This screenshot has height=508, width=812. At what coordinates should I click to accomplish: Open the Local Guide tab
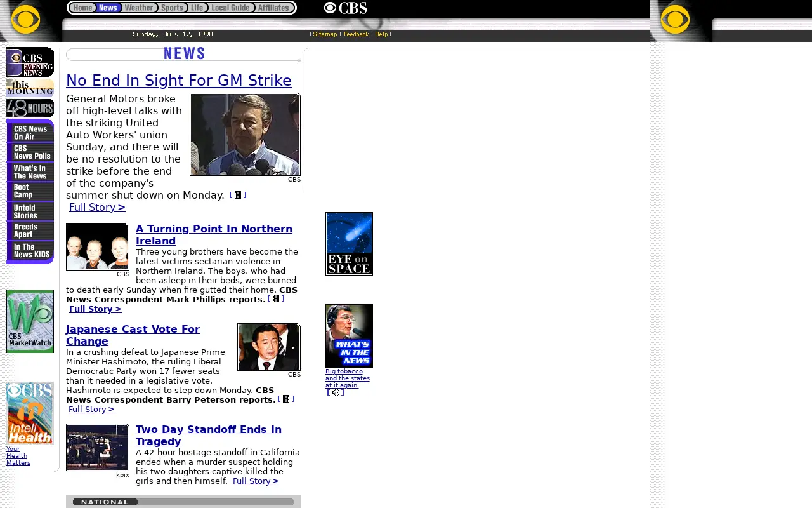231,8
